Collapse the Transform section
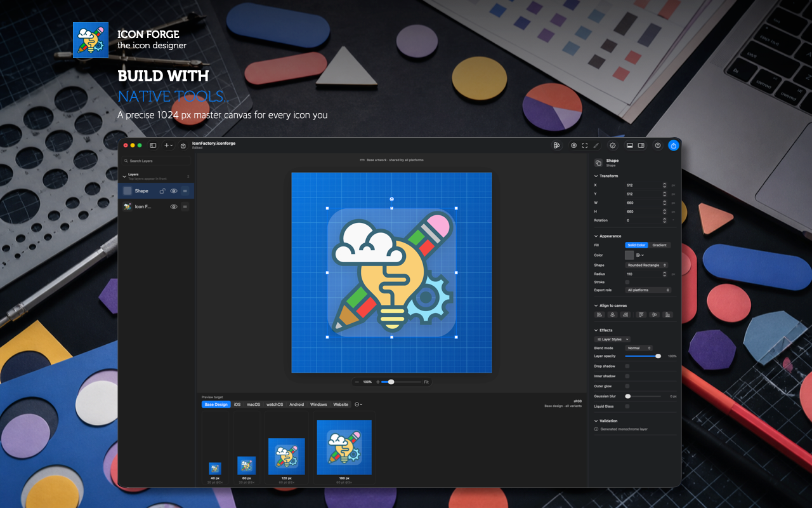Screen dimensions: 812x508 [596, 176]
